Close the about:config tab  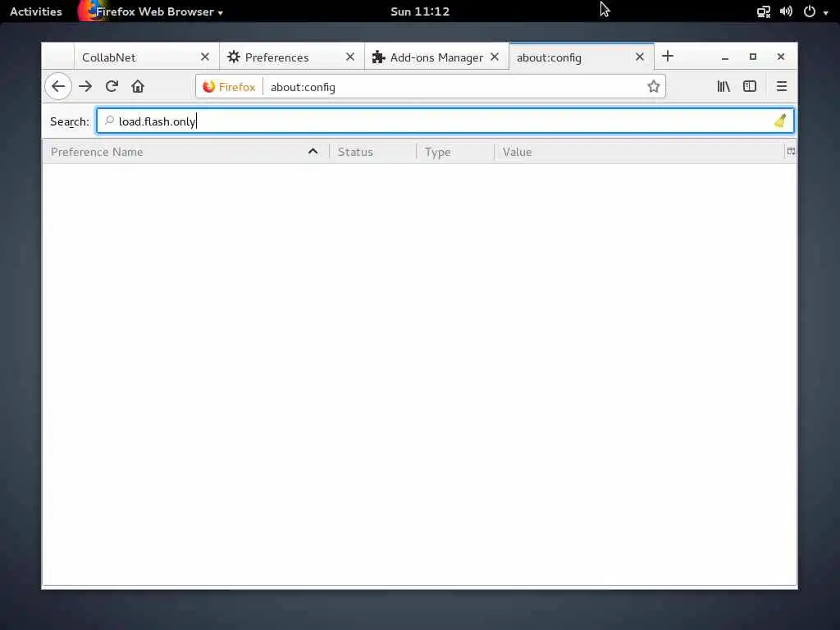(x=640, y=57)
